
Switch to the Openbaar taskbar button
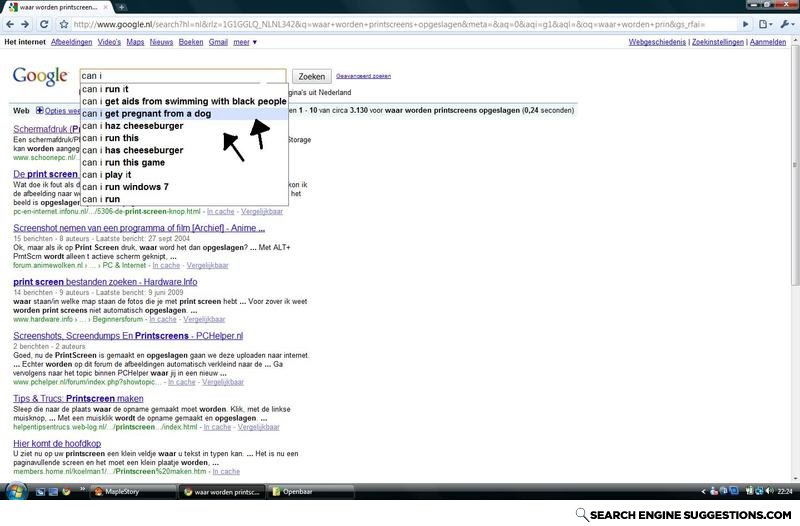[311, 492]
